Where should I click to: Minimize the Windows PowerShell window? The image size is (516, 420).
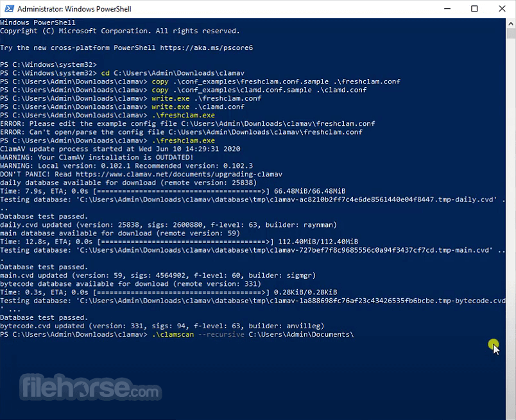click(447, 8)
